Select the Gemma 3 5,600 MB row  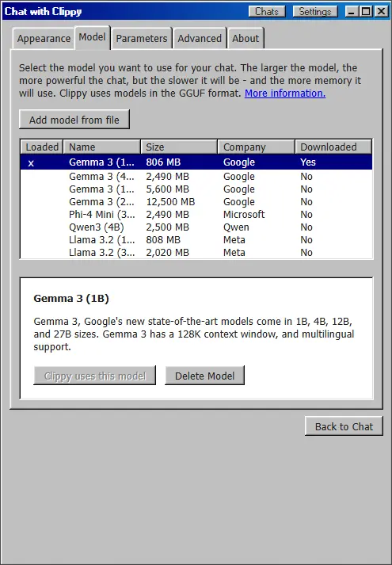[196, 189]
